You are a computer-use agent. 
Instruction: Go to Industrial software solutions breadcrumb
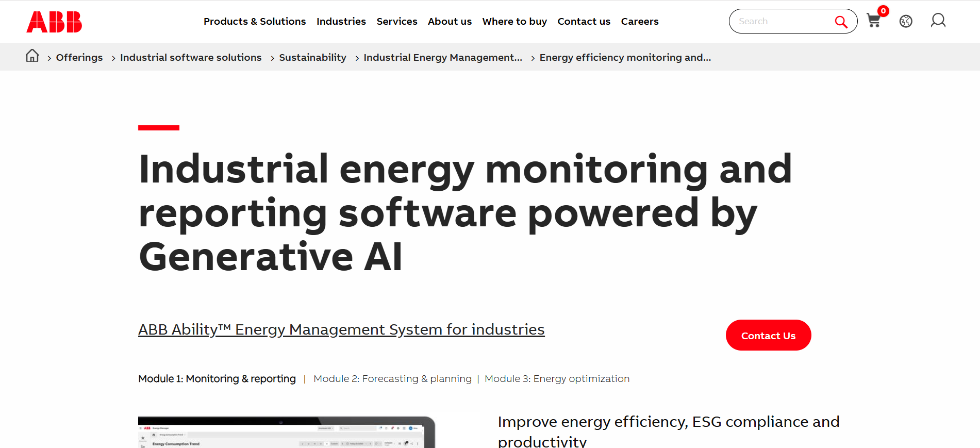[x=191, y=57]
